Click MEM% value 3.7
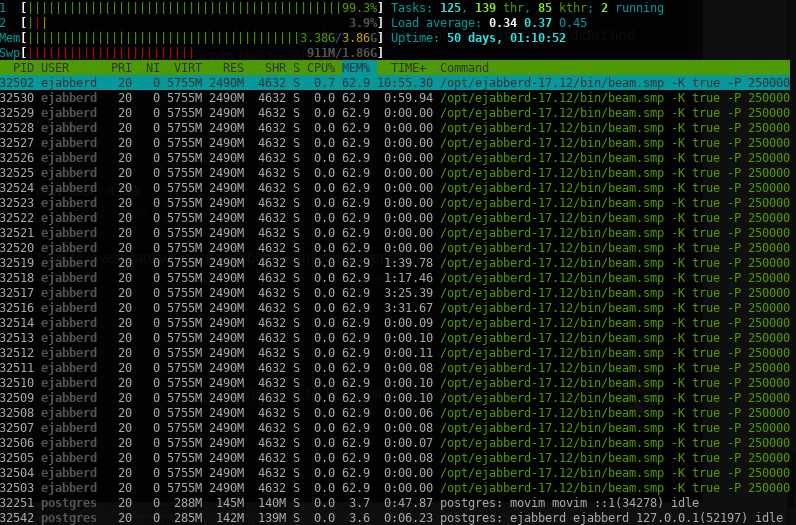796x525 pixels. 359,503
